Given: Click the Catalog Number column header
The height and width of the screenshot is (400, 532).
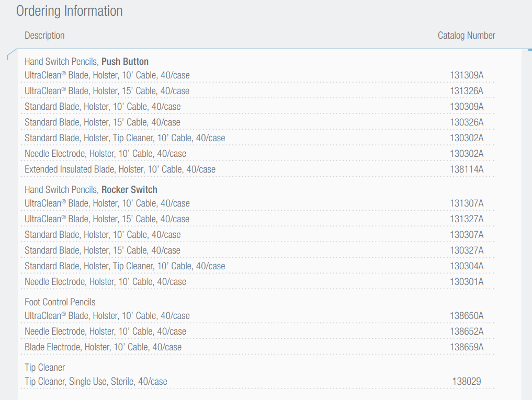Looking at the screenshot, I should [466, 36].
